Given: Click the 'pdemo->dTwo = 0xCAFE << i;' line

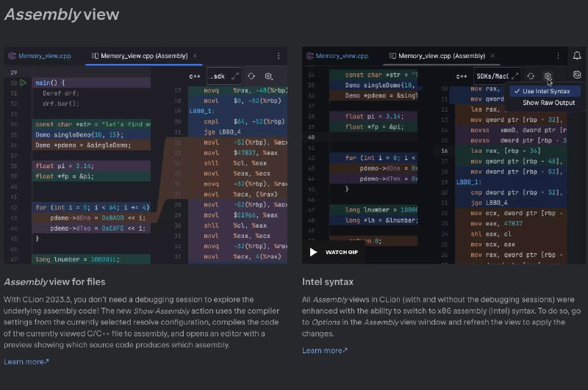Looking at the screenshot, I should [x=98, y=228].
